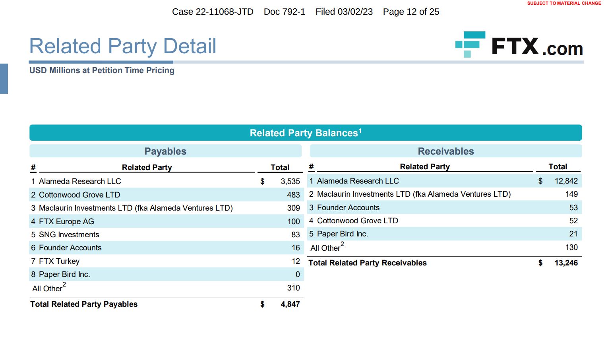Click total payables value 4,847
The height and width of the screenshot is (364, 610).
pyautogui.click(x=290, y=304)
